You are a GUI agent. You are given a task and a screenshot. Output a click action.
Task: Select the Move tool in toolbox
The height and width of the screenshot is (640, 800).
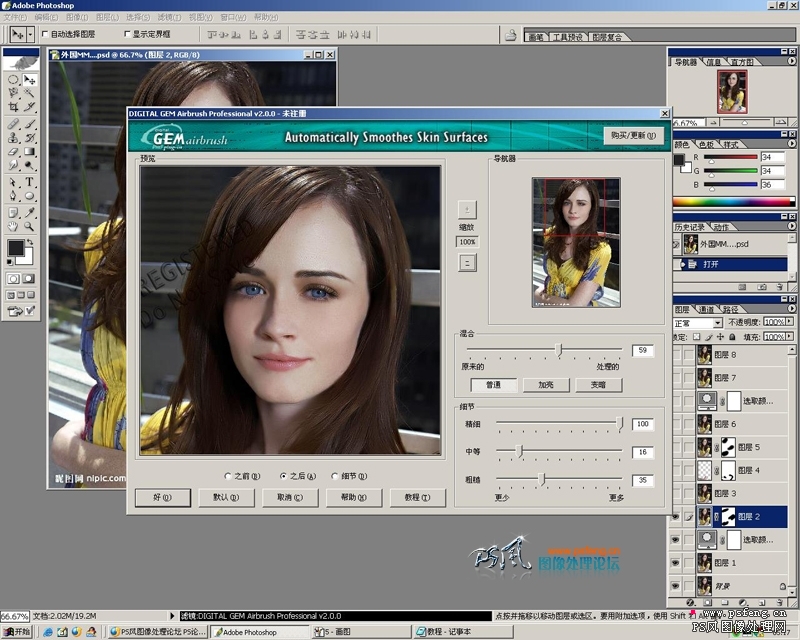point(30,80)
